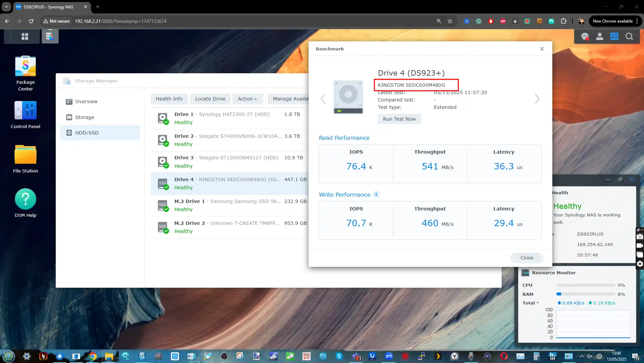The height and width of the screenshot is (363, 644).
Task: Select M.2 Drive 2 T-CREATE row
Action: point(229,227)
